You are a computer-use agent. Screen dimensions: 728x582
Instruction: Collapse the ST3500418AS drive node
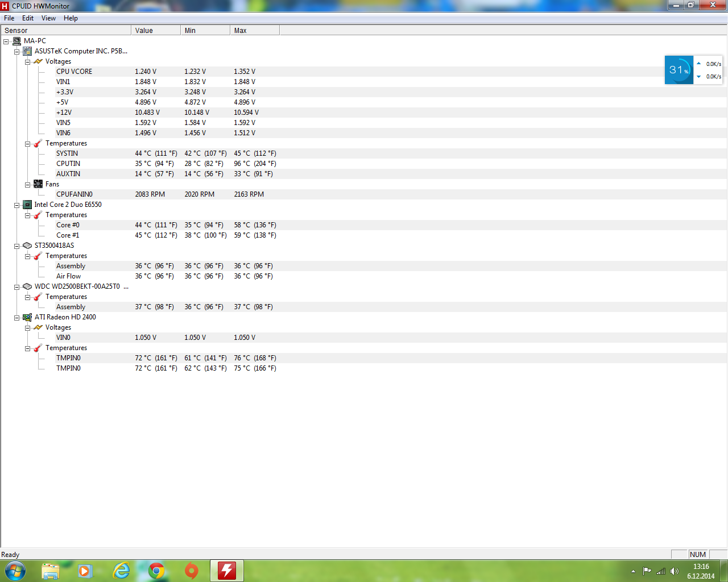[x=17, y=246]
